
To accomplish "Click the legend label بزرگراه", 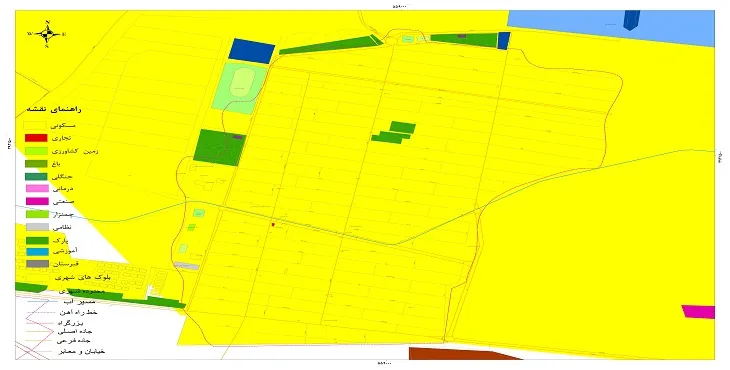I will point(70,322).
